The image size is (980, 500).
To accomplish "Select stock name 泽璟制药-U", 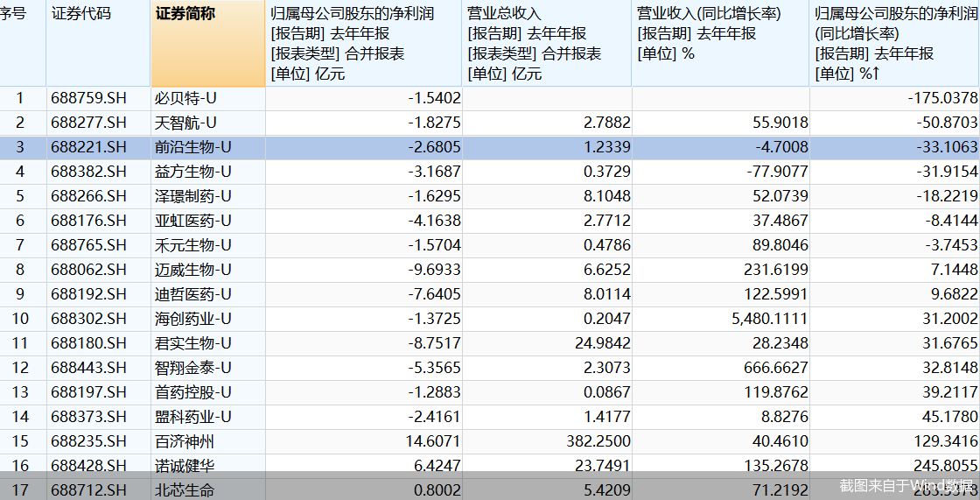I will point(192,196).
